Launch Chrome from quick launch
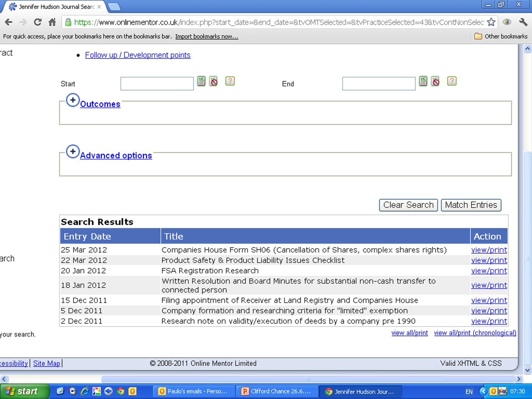This screenshot has width=532, height=399. 120,391
